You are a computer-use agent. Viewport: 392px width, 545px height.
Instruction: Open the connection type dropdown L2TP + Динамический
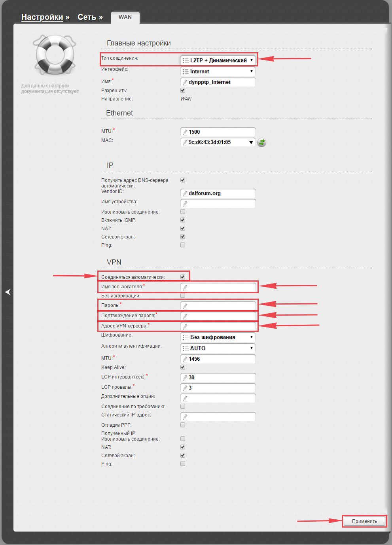tap(218, 60)
